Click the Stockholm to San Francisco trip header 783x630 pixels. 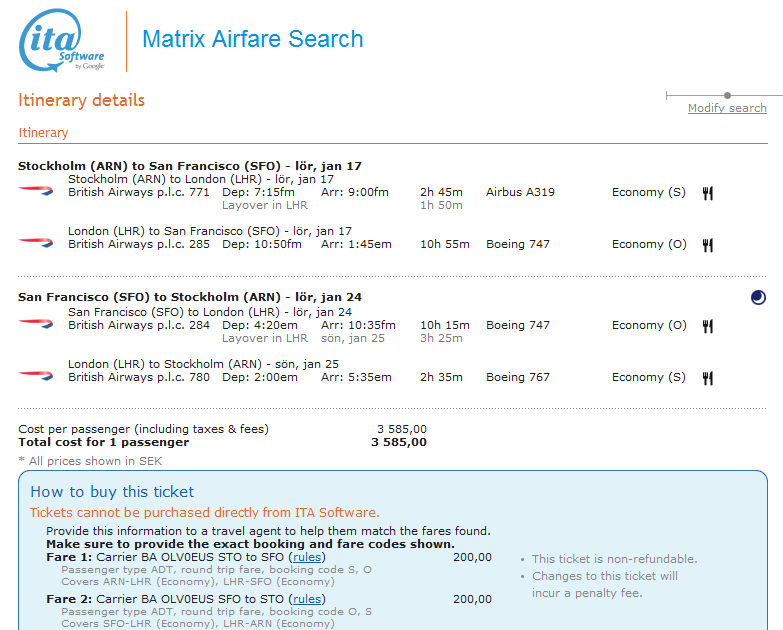pos(190,165)
